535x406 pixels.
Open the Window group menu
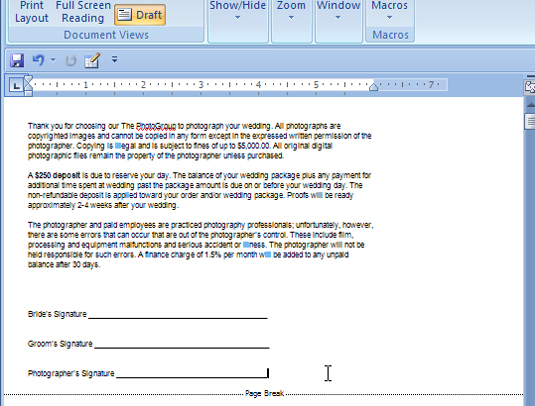click(x=338, y=11)
